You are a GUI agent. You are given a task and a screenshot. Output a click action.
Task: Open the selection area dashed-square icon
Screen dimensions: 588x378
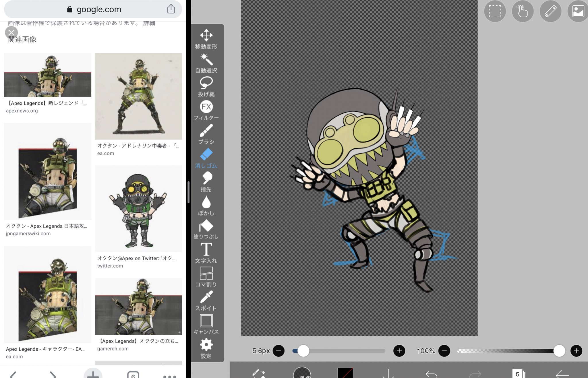(495, 11)
